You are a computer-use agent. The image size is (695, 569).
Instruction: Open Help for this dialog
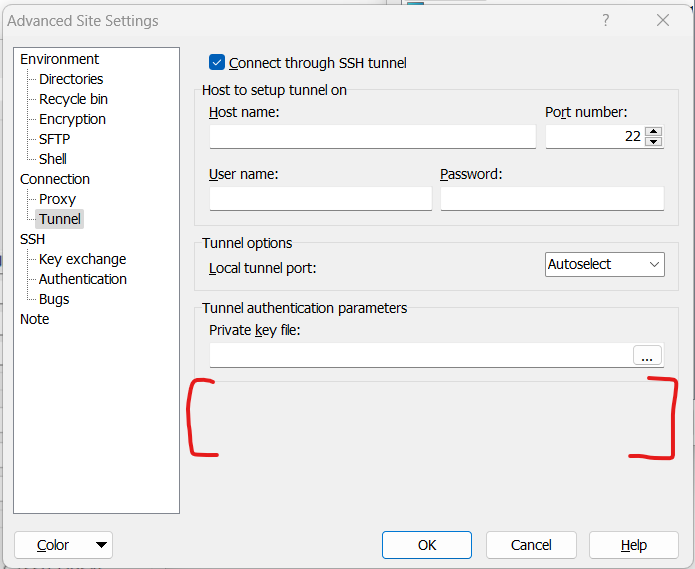point(633,545)
